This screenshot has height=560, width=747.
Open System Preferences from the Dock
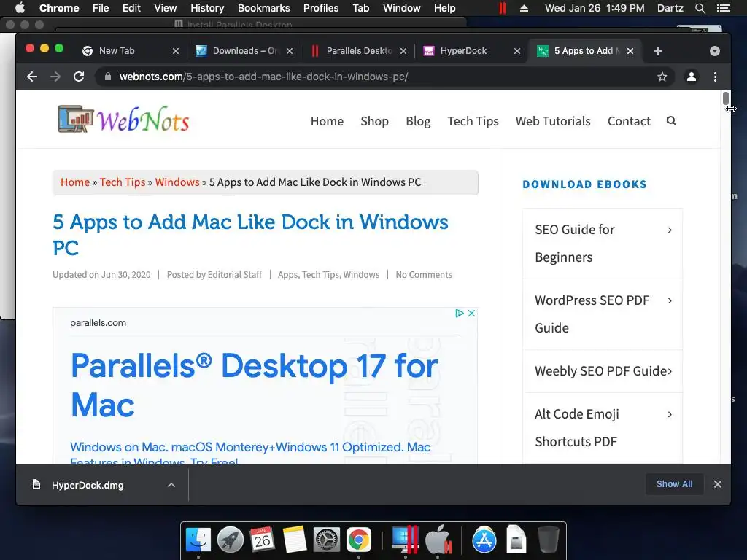(326, 540)
